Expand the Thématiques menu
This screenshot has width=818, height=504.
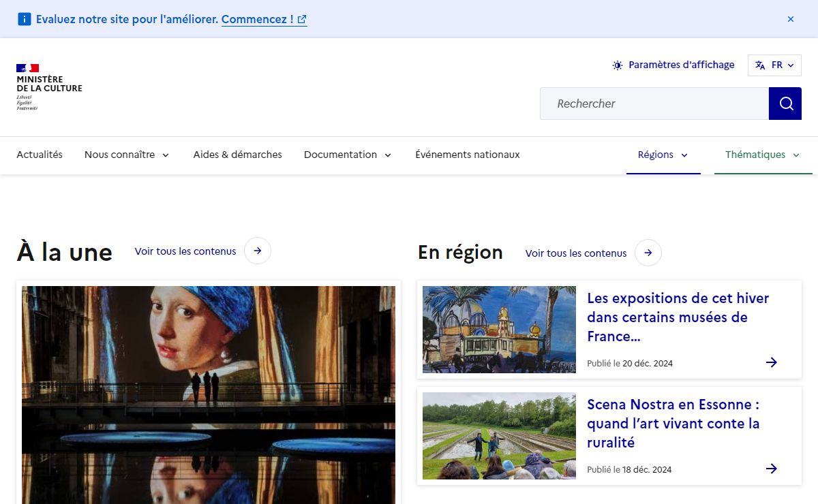[x=763, y=155]
